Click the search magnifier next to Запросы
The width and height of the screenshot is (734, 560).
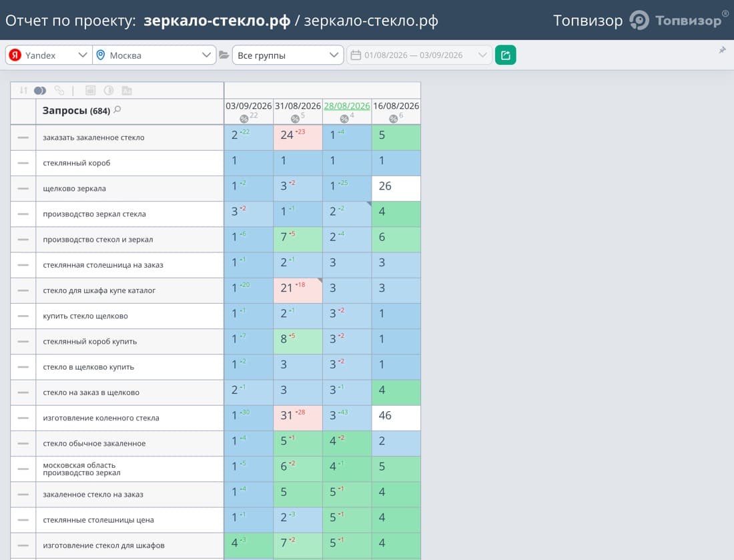(x=117, y=109)
